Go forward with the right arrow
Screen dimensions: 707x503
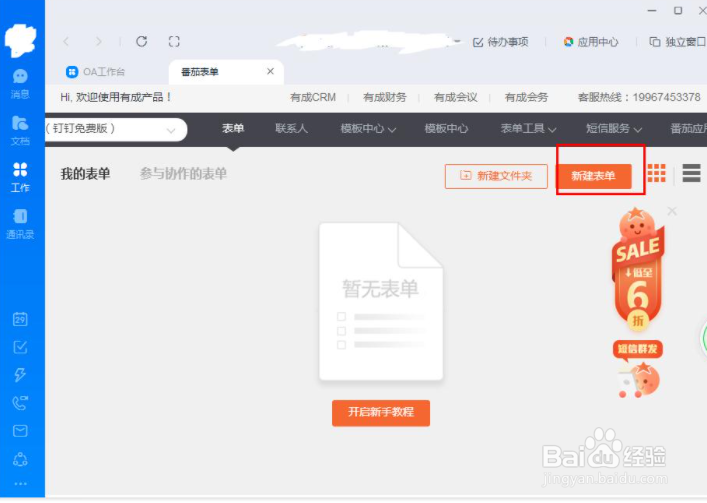(x=98, y=41)
